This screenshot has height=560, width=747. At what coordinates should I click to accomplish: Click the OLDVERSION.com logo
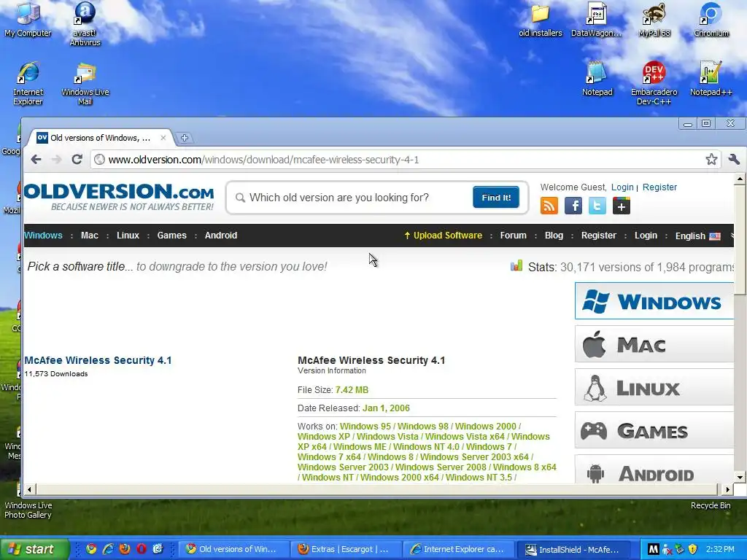click(119, 197)
